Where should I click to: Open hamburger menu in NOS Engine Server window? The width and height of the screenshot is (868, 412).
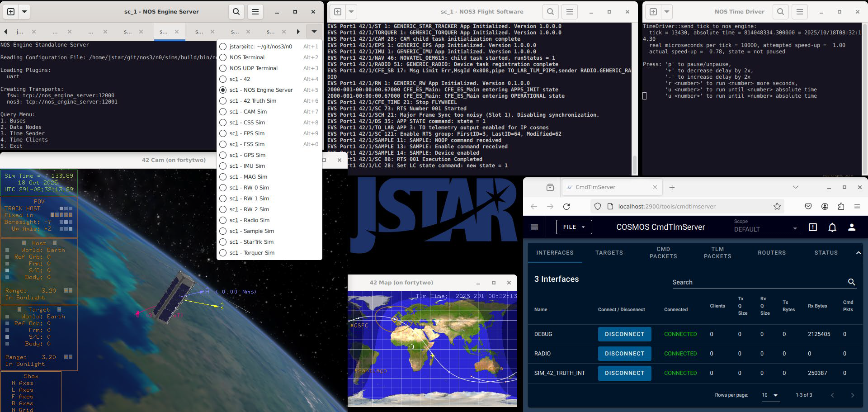255,12
